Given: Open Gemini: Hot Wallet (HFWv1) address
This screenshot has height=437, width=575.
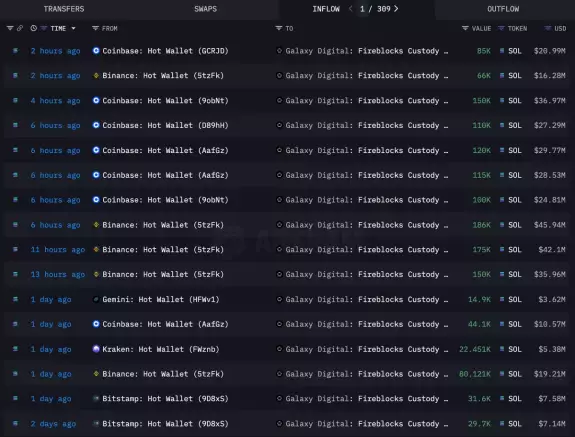Looking at the screenshot, I should [x=161, y=300].
